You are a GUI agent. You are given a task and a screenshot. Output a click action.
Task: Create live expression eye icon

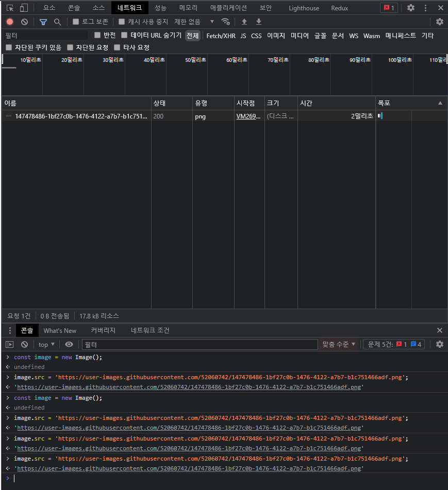pyautogui.click(x=69, y=344)
